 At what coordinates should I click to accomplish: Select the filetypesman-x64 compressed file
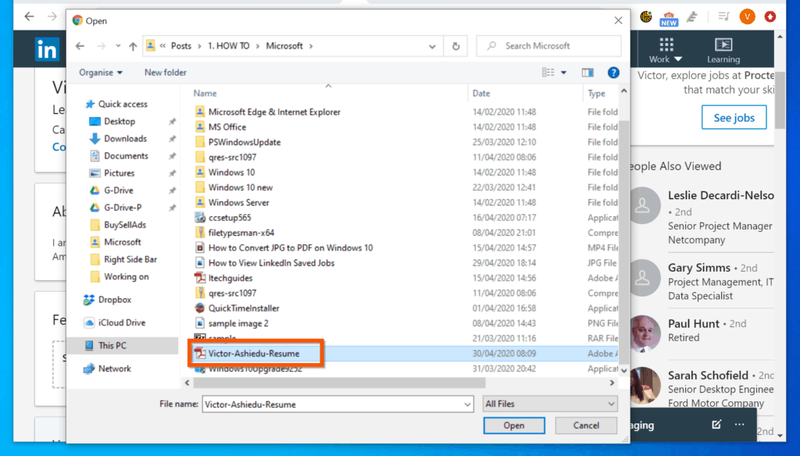tap(241, 233)
